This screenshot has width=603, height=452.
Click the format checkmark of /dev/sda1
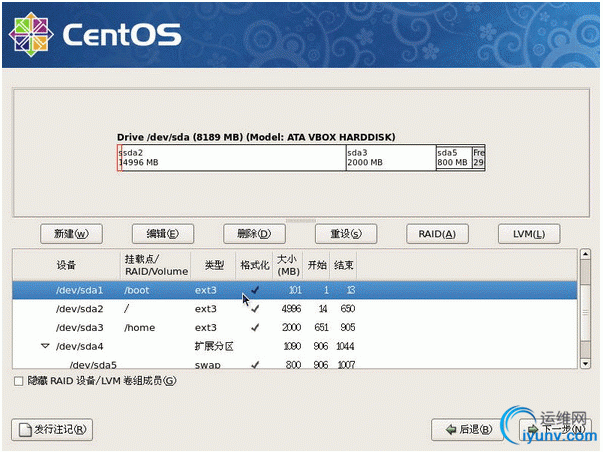click(255, 290)
